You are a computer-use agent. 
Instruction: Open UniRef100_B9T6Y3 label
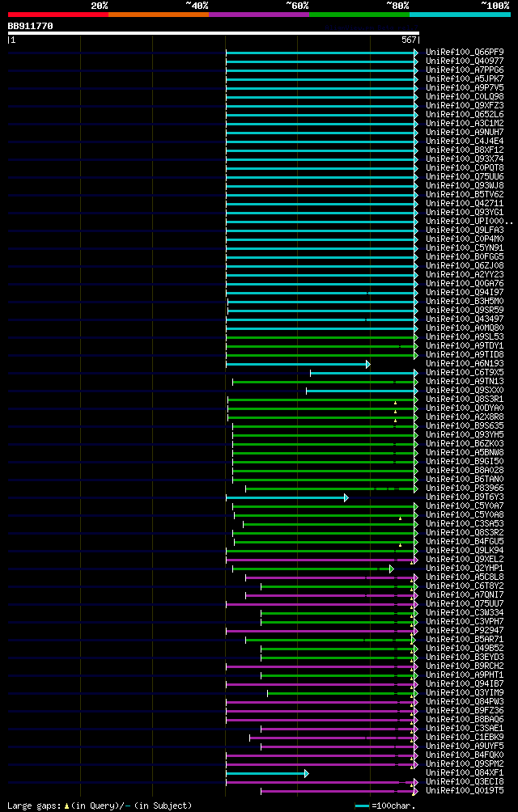[465, 497]
